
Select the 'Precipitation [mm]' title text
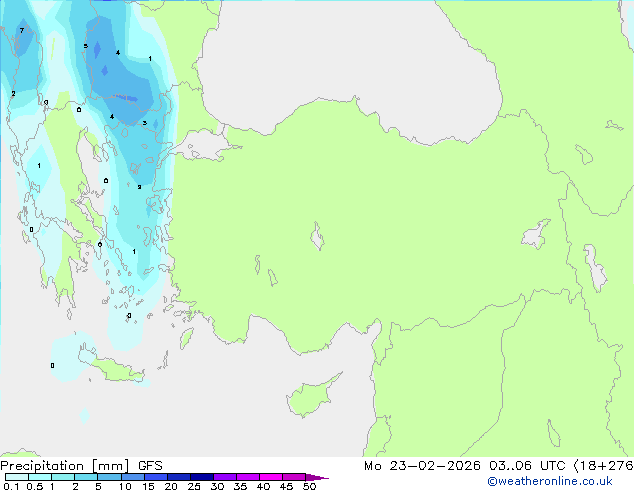[65, 466]
